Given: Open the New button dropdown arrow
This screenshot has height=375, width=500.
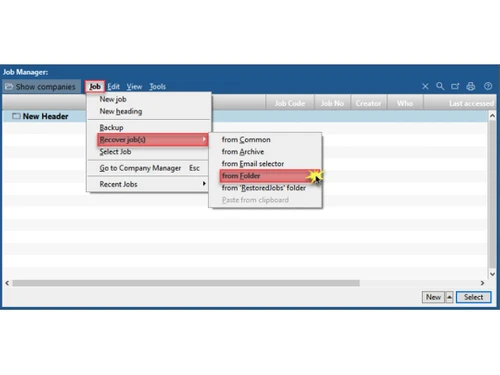Looking at the screenshot, I should [449, 297].
